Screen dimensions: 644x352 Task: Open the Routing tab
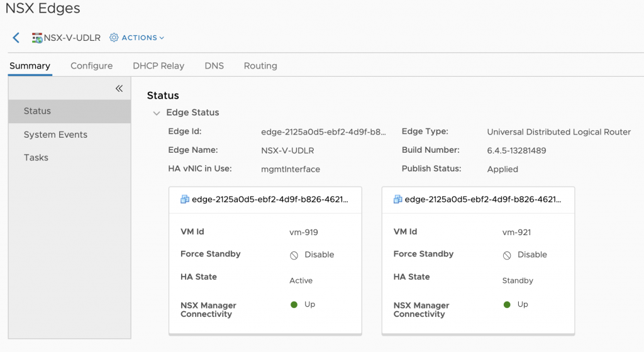260,65
